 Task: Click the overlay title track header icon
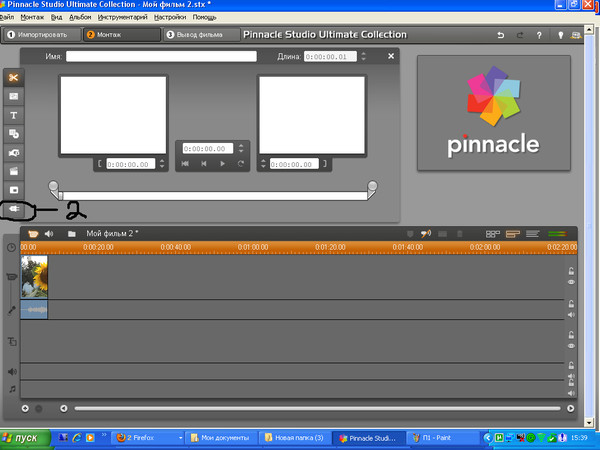point(12,341)
